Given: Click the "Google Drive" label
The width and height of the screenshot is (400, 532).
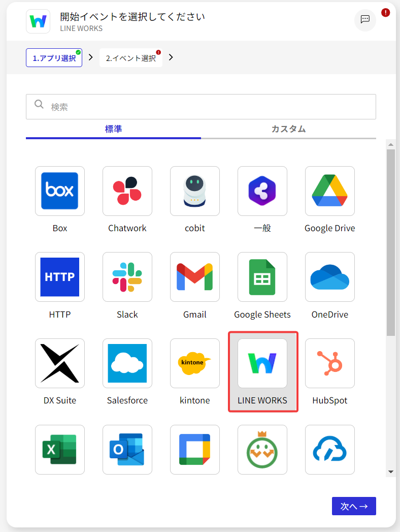Looking at the screenshot, I should (329, 228).
